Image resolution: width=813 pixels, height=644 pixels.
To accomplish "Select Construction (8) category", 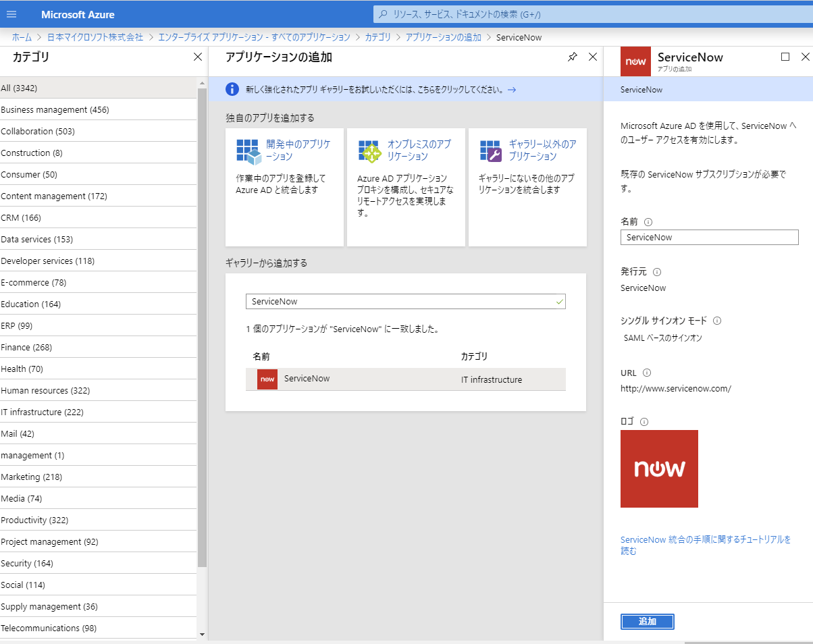I will point(99,153).
